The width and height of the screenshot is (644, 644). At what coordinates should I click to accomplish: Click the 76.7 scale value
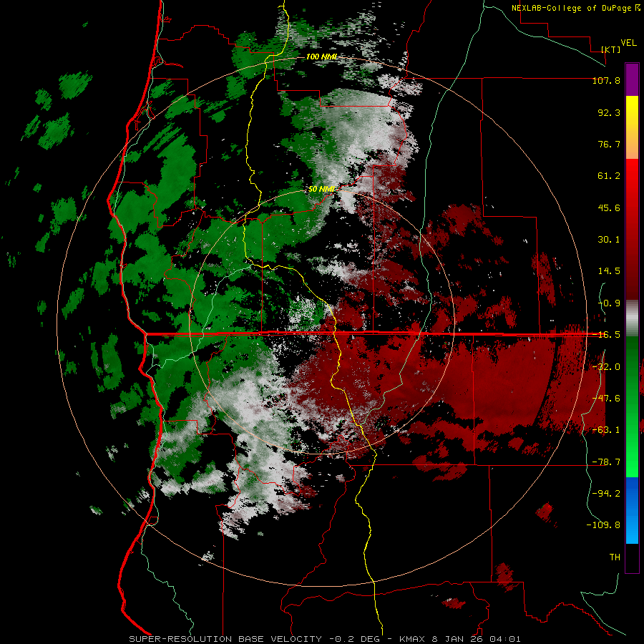coord(609,144)
